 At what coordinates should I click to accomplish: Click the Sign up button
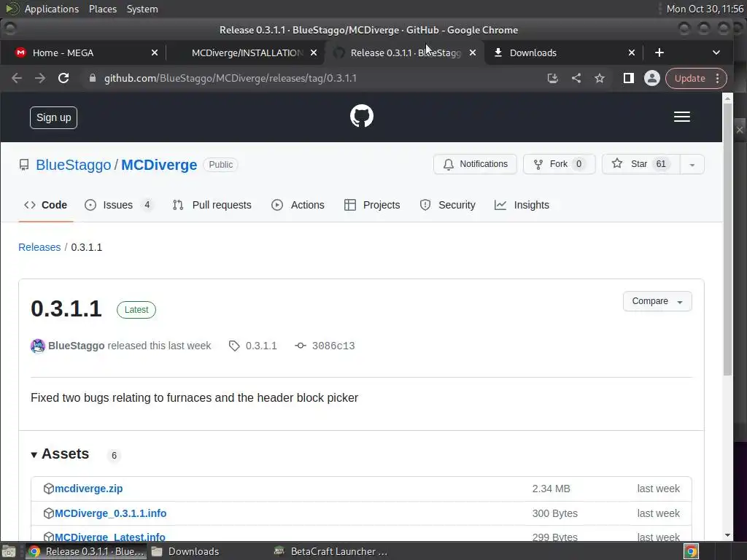pyautogui.click(x=53, y=117)
